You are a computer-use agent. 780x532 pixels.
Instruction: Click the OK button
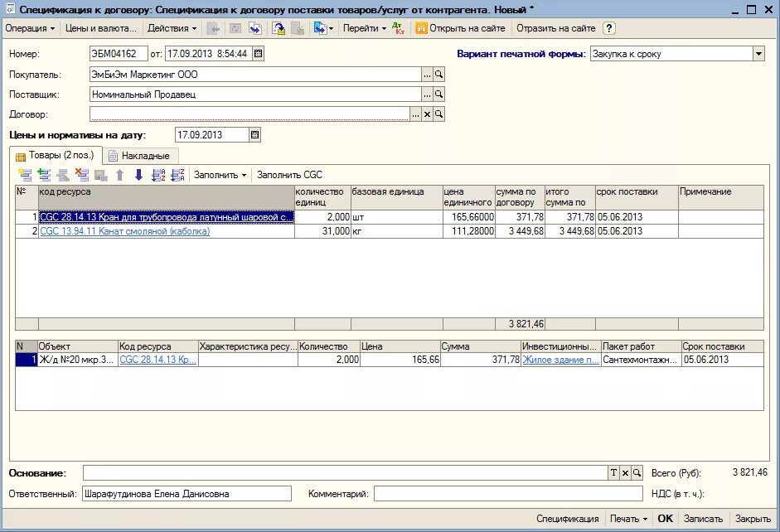click(x=665, y=519)
